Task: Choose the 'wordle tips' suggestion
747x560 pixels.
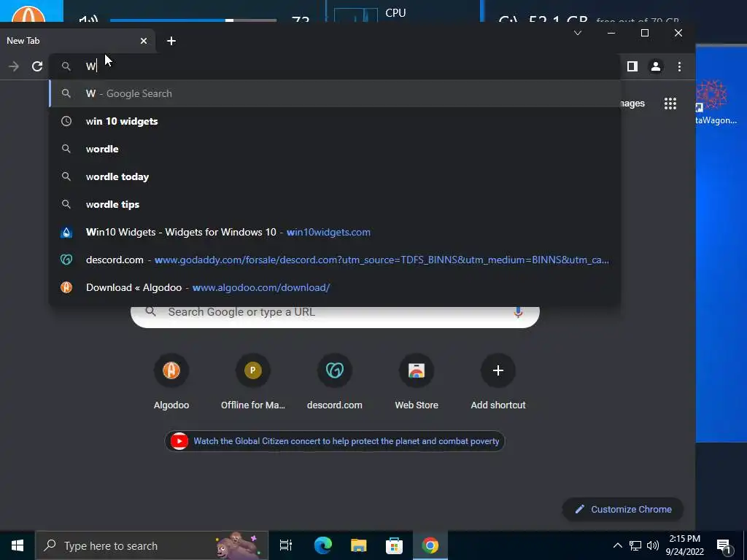Action: tap(334, 204)
